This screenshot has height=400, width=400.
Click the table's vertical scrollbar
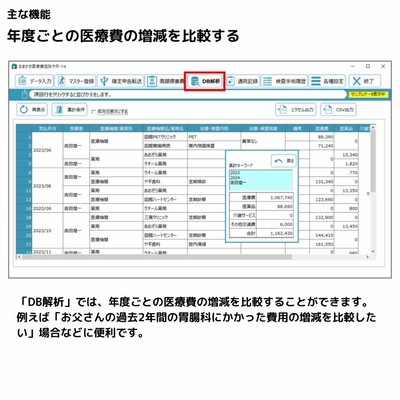[x=373, y=189]
